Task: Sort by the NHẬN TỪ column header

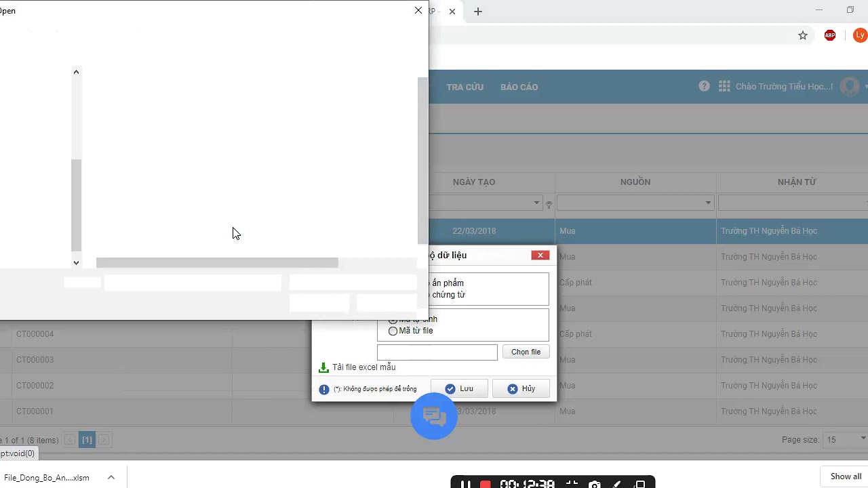Action: [x=797, y=182]
